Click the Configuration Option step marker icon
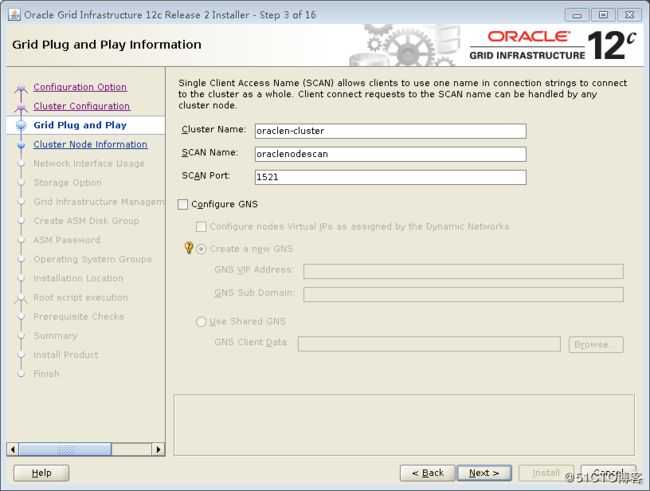The image size is (650, 491). [x=21, y=88]
